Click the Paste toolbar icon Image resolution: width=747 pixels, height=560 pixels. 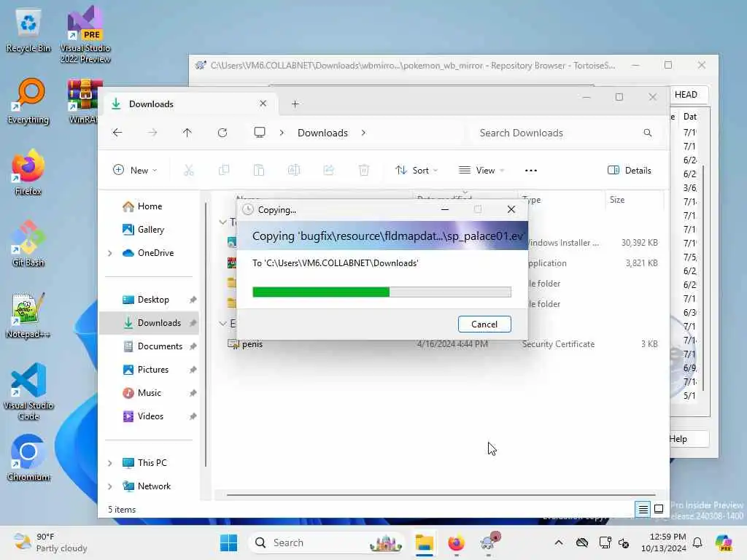pos(259,170)
